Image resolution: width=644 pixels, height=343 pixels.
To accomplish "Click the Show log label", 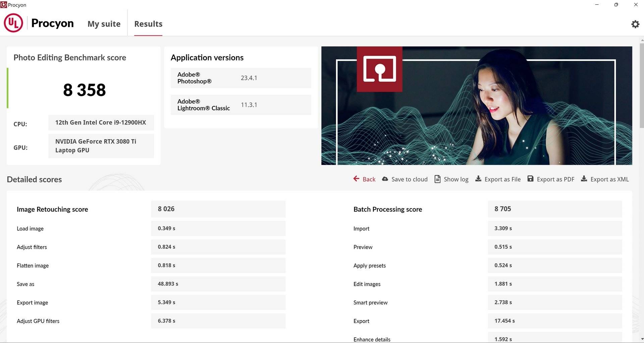I will coord(456,179).
